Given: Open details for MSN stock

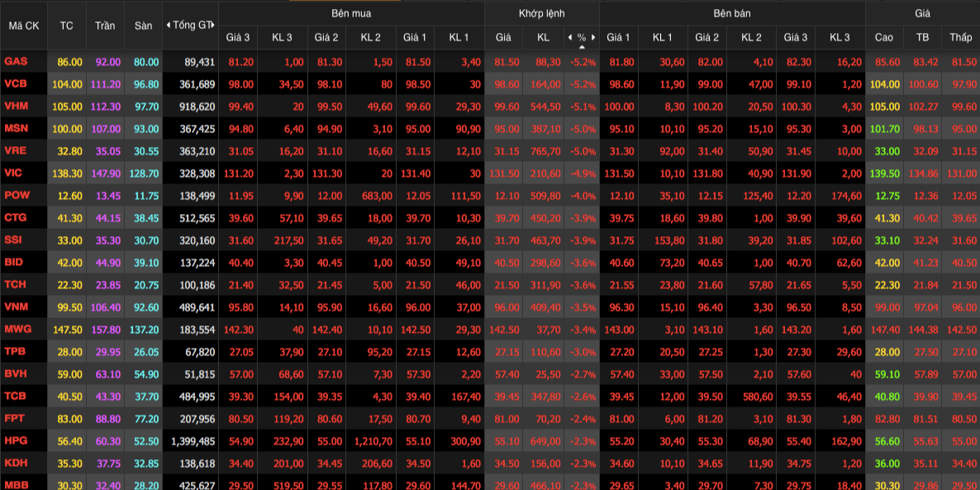Looking at the screenshot, I should pos(16,129).
